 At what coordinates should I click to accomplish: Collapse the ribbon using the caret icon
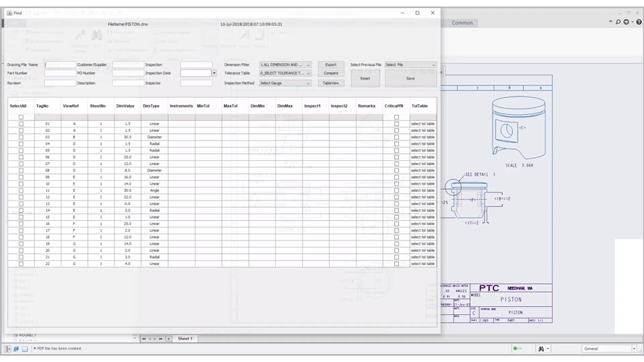pos(610,22)
